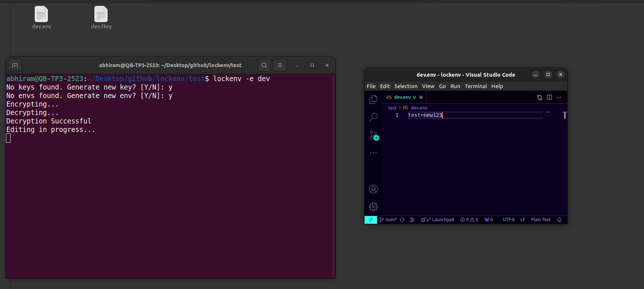Open new tab in terminal window
The width and height of the screenshot is (644, 289).
[15, 65]
